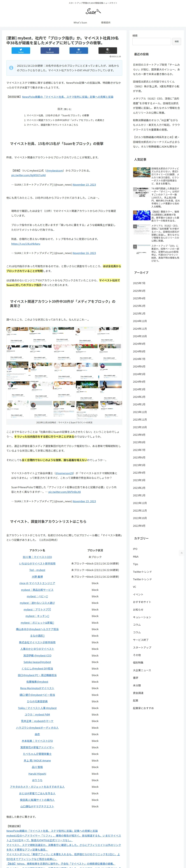Open the What's Suan menu item
186x868 pixels.
coord(80,23)
